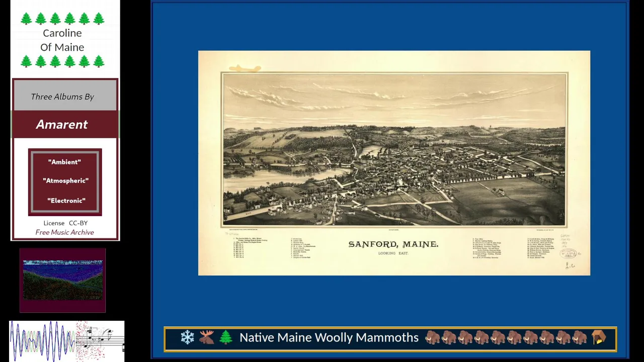Select the "Atmospheric" album title

[65, 180]
